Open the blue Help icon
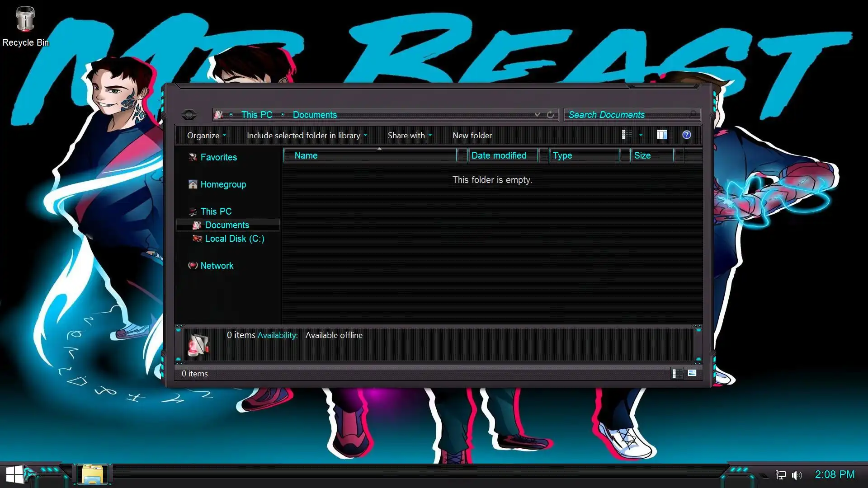868x488 pixels. [x=686, y=135]
